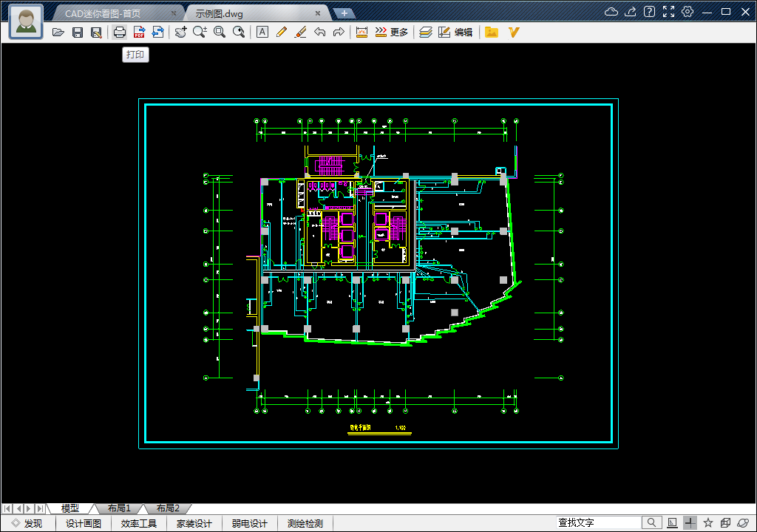Image resolution: width=757 pixels, height=532 pixels.
Task: Click the 编辑 edit button
Action: coord(455,32)
